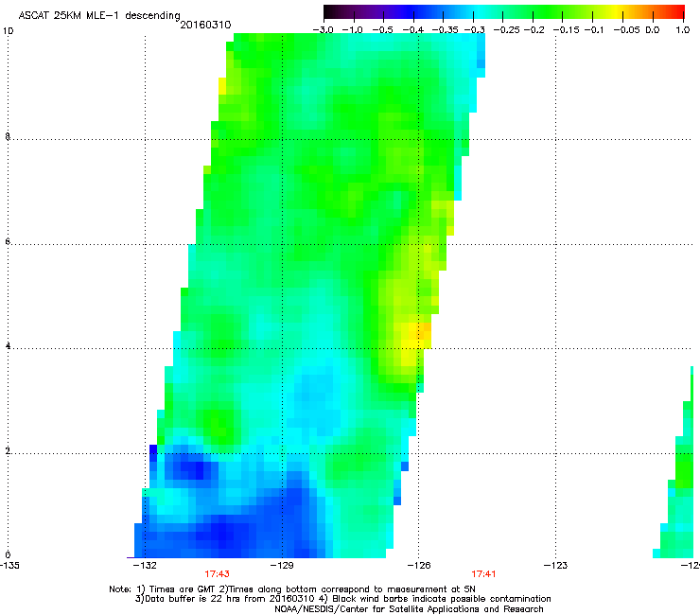Click the latitude axis label 4
The height and width of the screenshot is (615, 700).
point(8,346)
